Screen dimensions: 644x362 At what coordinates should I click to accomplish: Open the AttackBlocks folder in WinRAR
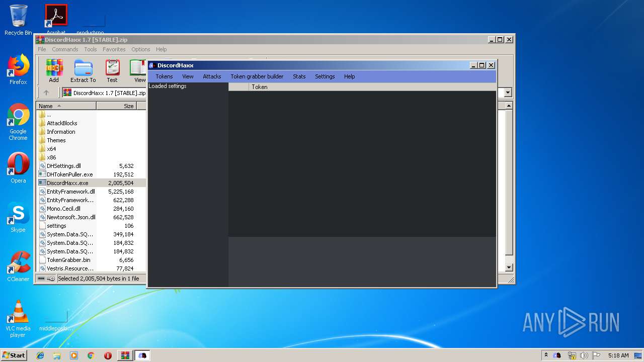pyautogui.click(x=62, y=123)
